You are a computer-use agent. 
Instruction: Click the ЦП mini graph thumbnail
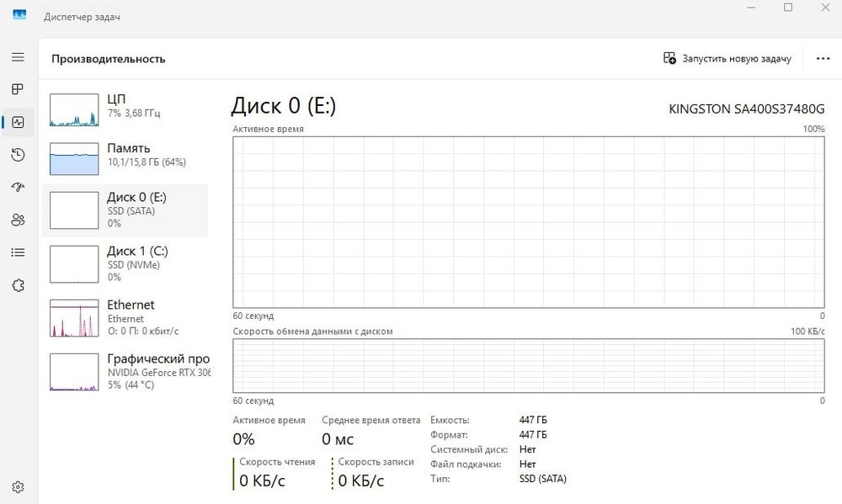[74, 110]
